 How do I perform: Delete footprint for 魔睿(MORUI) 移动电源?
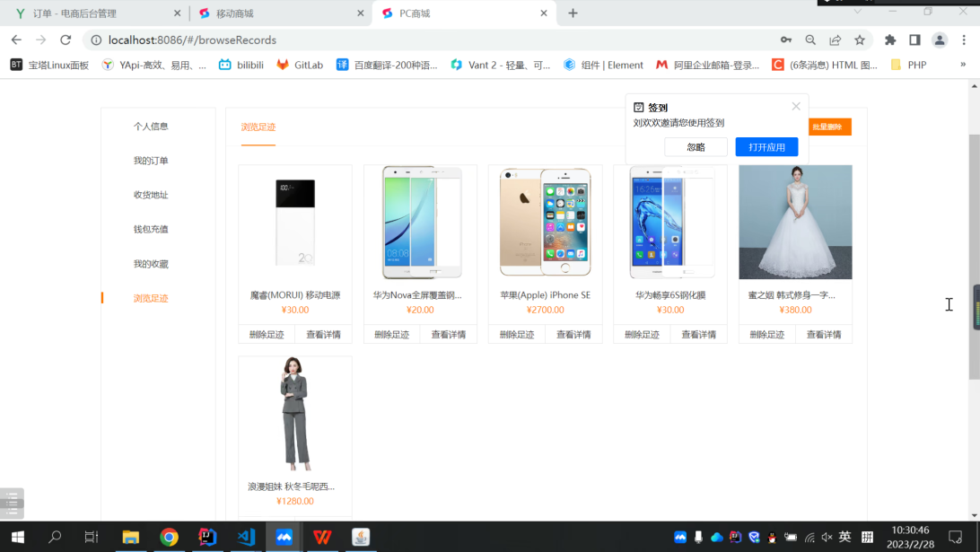(x=267, y=335)
